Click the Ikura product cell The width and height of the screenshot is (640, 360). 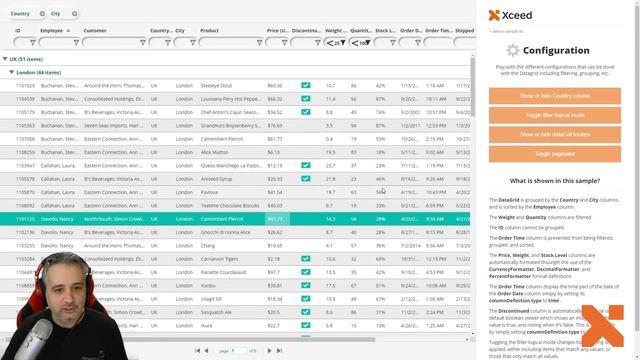pos(207,326)
